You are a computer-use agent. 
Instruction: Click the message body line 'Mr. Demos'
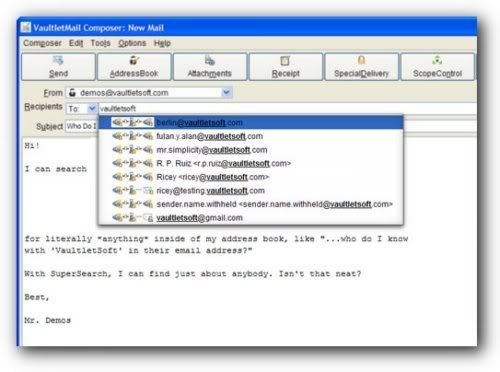[48, 320]
